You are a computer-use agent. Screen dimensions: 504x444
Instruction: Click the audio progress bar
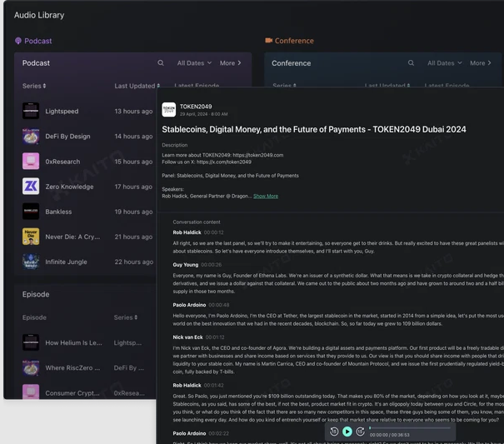click(x=410, y=428)
